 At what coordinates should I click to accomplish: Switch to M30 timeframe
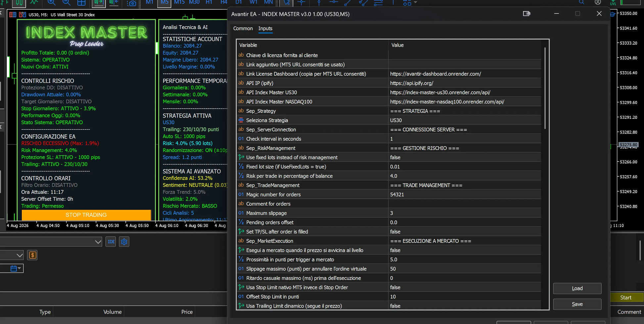(194, 2)
